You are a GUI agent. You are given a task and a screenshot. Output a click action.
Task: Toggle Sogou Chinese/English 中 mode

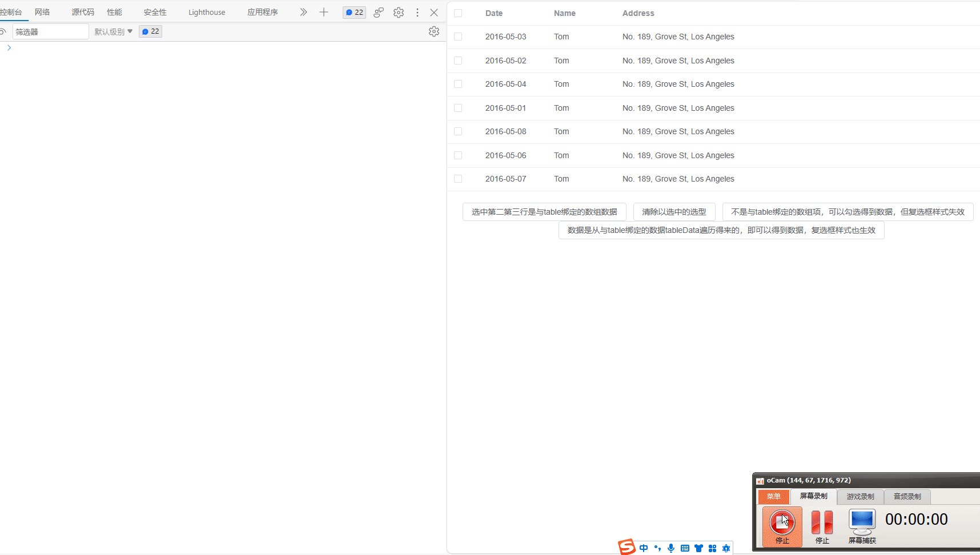point(644,548)
